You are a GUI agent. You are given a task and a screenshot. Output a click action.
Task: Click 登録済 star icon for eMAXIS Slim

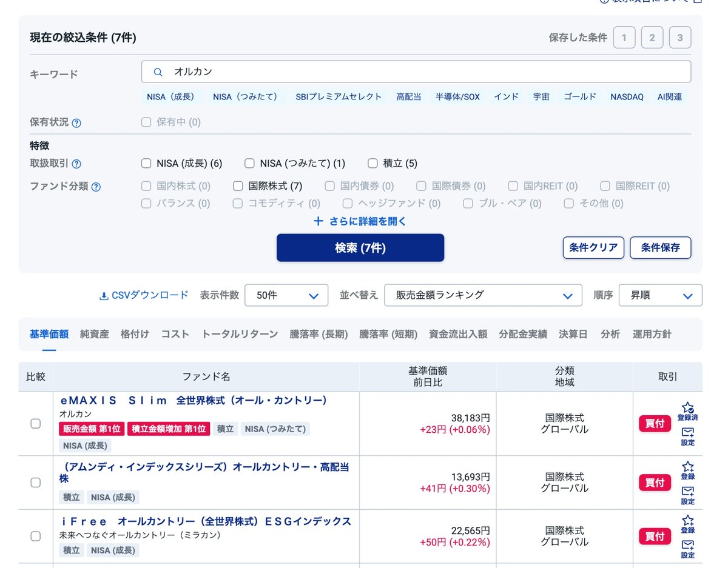pos(687,408)
